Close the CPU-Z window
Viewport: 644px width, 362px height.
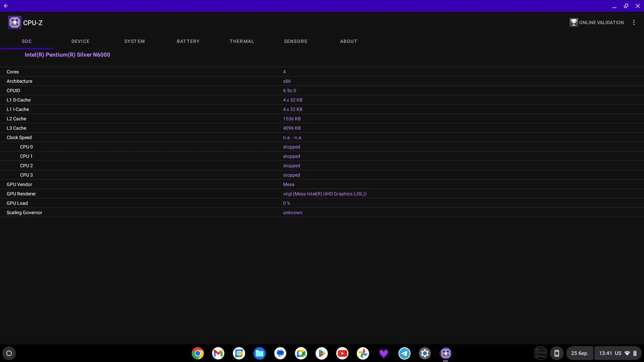(638, 6)
